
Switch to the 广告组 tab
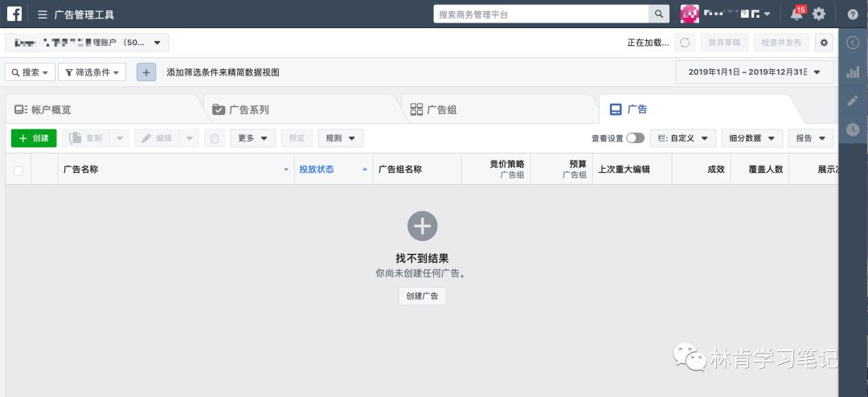500,109
